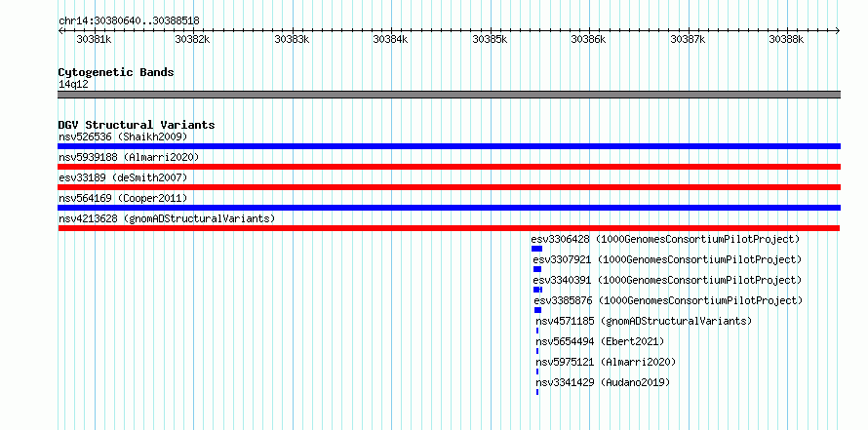Click the 30387k ruler label
Screen dimensions: 868x430
pos(688,39)
